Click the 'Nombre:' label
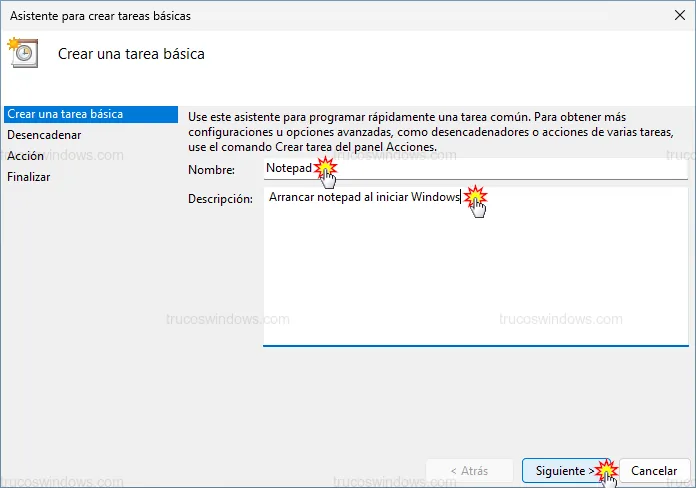The height and width of the screenshot is (488, 696). pyautogui.click(x=211, y=171)
